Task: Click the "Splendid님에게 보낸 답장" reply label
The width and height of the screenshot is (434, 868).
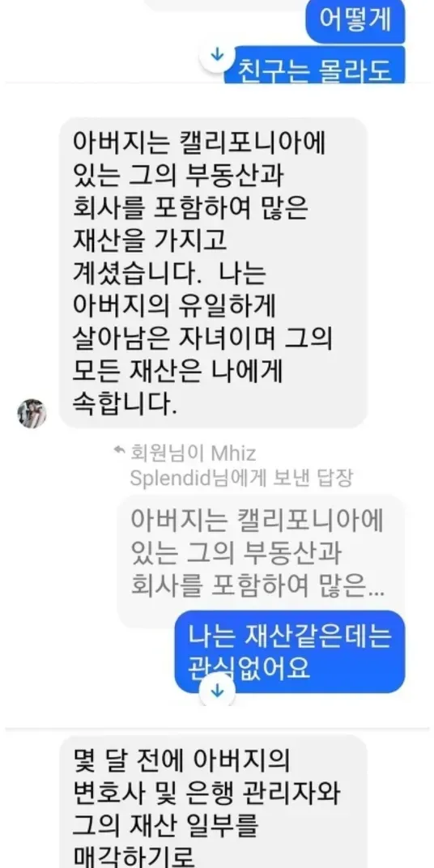Action: tap(240, 479)
